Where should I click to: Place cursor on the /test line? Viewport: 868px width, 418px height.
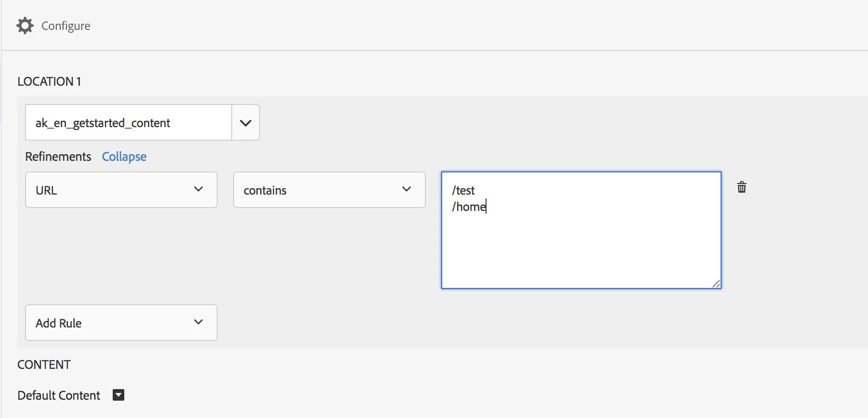coord(463,191)
